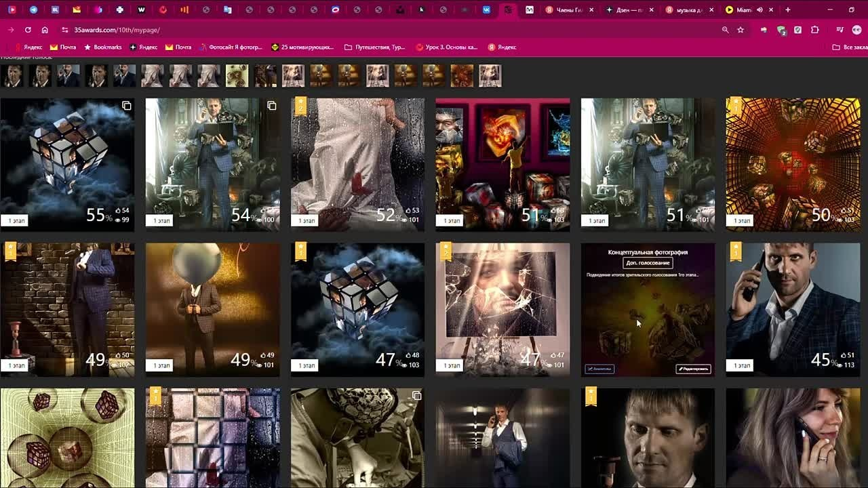The image size is (868, 488).
Task: Click the zoom magnifier icon in the address bar
Action: pos(724,30)
